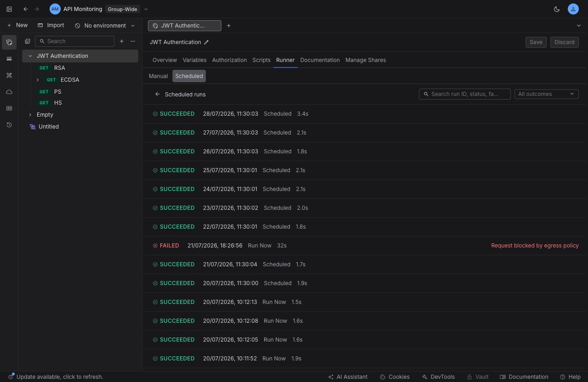The width and height of the screenshot is (588, 382).
Task: Open the No environment dropdown
Action: (105, 26)
